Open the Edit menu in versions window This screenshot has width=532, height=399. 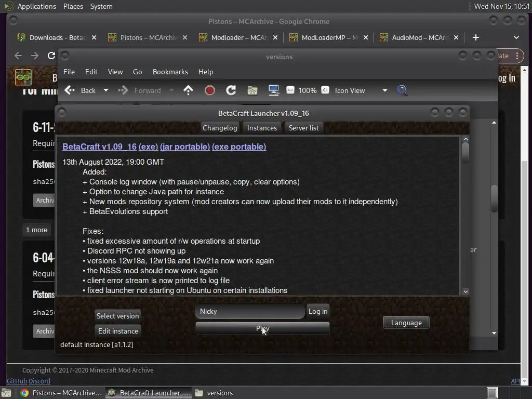91,72
